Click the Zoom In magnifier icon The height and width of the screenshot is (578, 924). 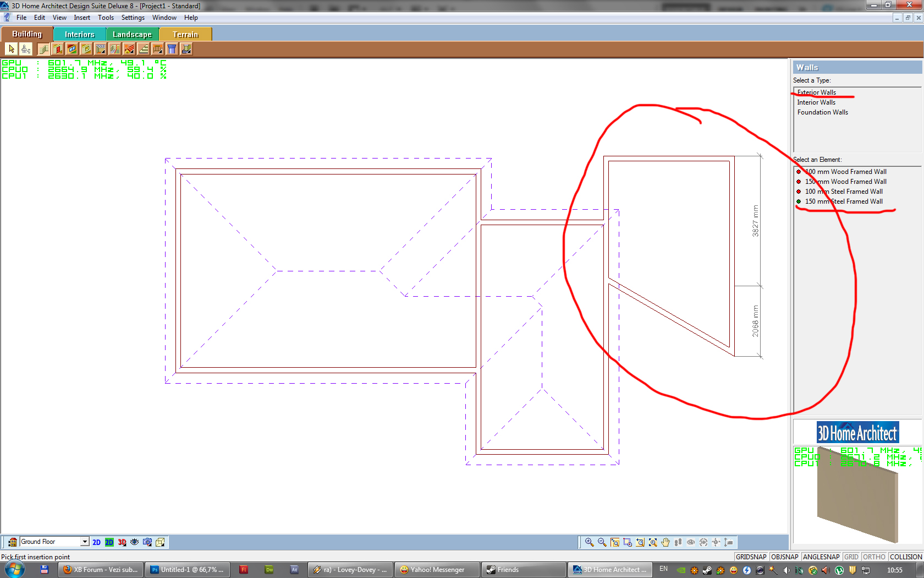589,542
